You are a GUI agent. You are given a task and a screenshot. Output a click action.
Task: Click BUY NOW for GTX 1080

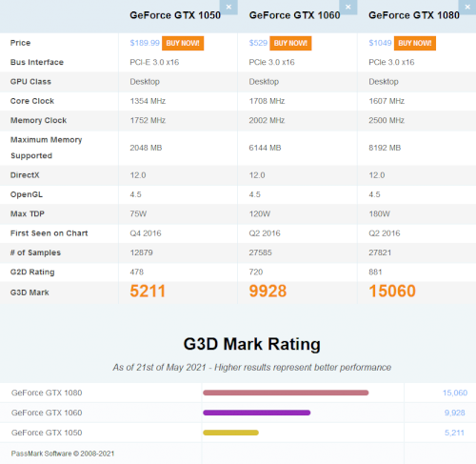(x=415, y=43)
